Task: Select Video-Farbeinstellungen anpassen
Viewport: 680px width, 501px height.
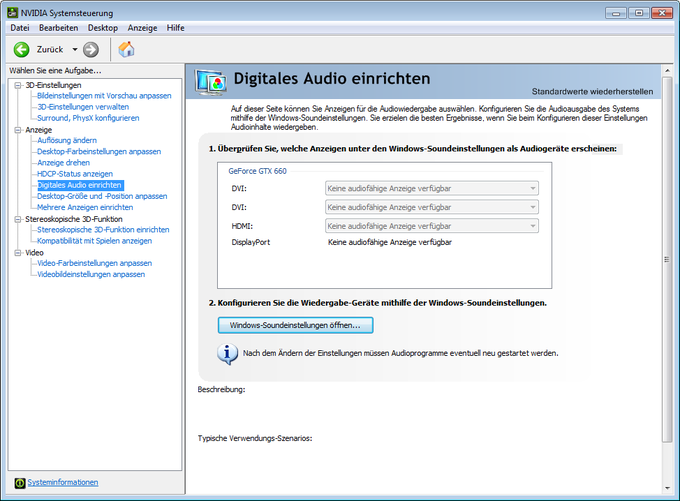Action: 95,263
